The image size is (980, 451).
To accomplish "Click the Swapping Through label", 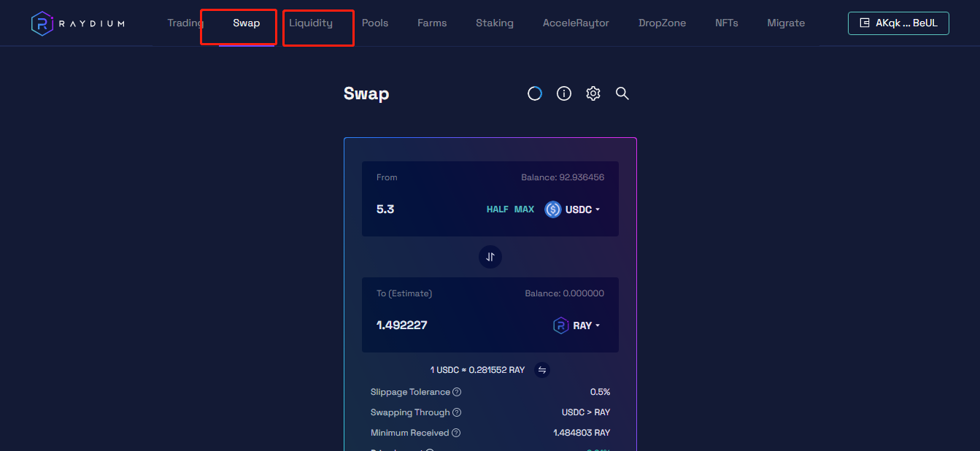I will click(410, 412).
